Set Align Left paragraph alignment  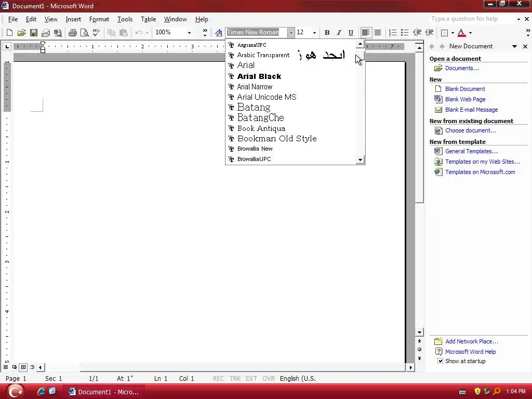[365, 33]
